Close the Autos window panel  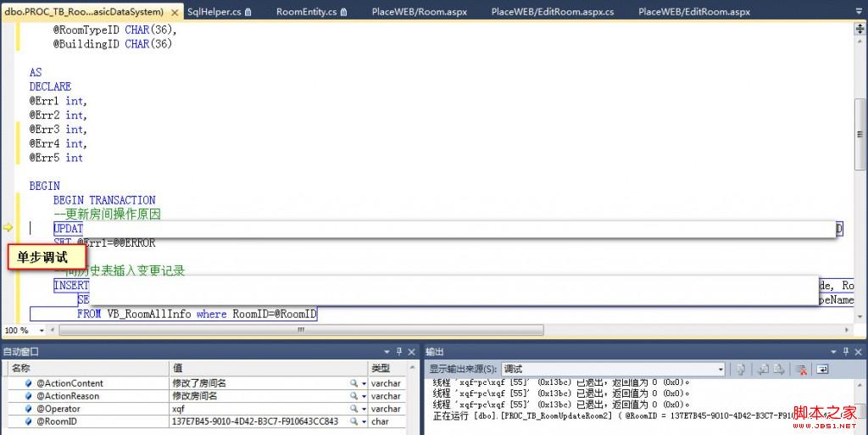pos(412,351)
